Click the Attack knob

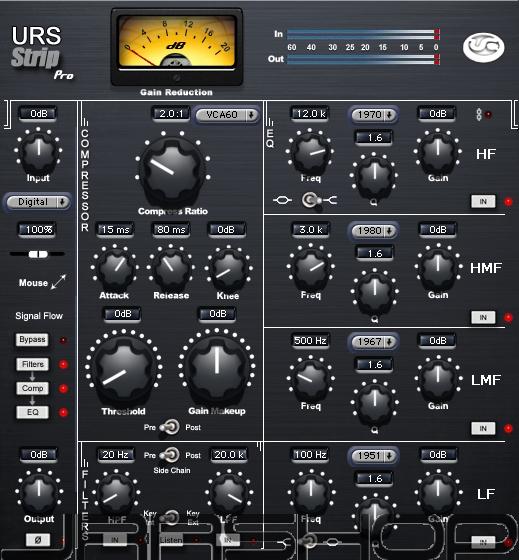[115, 268]
